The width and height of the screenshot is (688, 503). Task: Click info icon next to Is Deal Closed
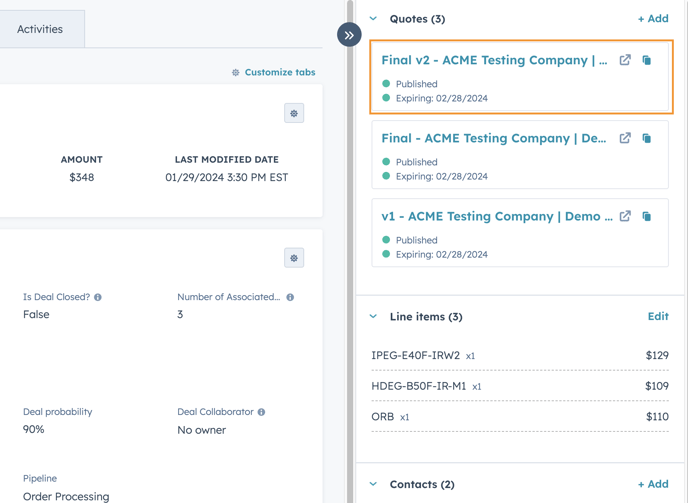pos(98,298)
